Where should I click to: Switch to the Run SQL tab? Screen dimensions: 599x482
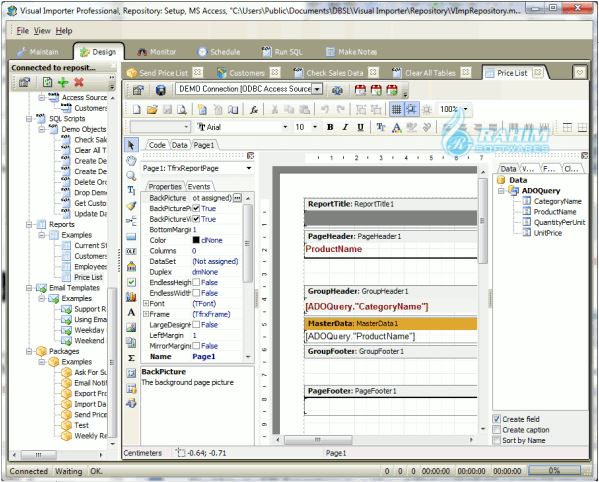[x=283, y=52]
